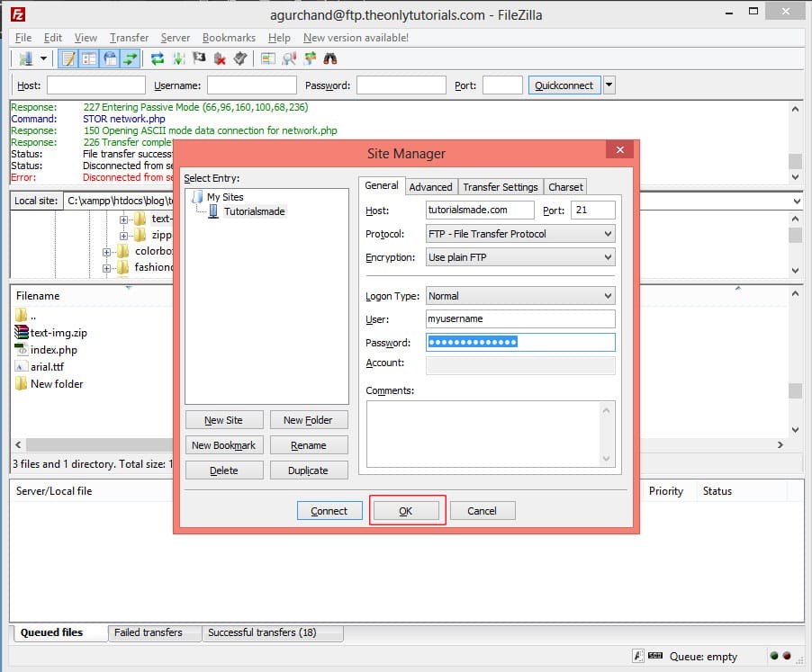812x672 pixels.
Task: Click the Rename button
Action: click(x=308, y=445)
